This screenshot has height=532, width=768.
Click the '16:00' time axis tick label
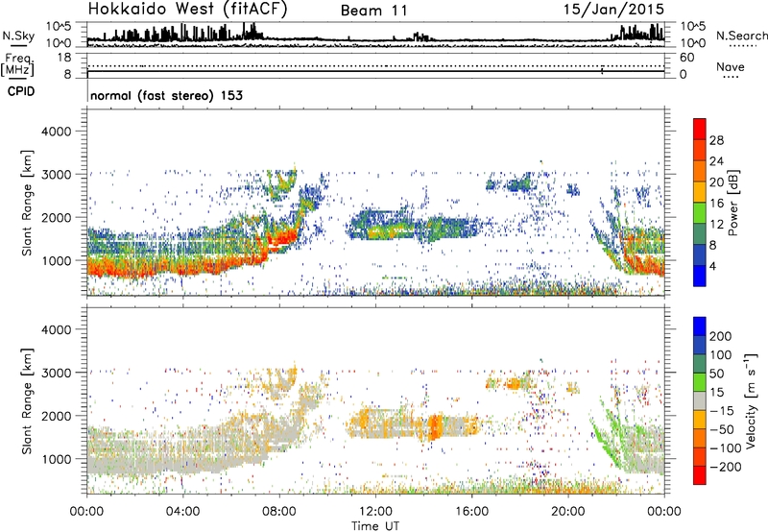click(471, 512)
